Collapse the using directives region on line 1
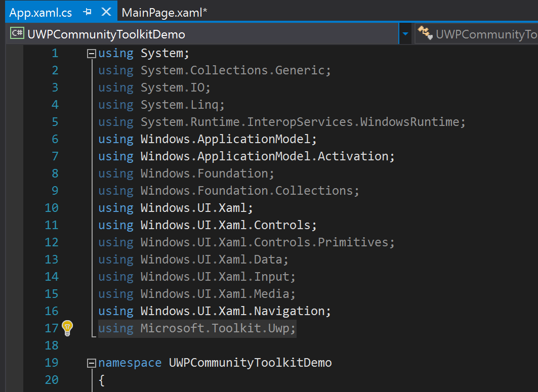This screenshot has width=538, height=392. 91,53
